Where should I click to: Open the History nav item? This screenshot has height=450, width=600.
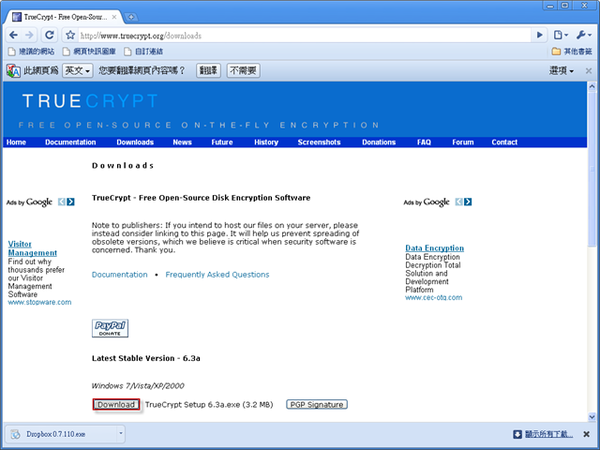click(x=266, y=142)
